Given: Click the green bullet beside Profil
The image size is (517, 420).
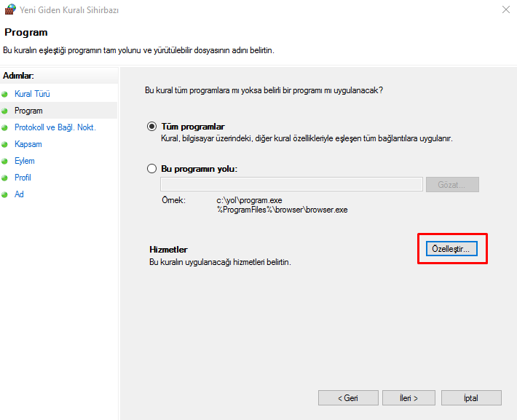Looking at the screenshot, I should click(x=5, y=178).
